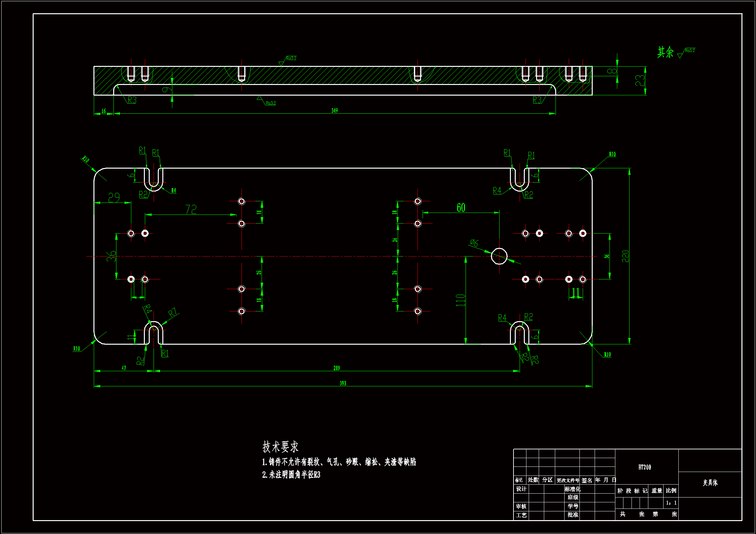Click the 技术要求 heading text

280,447
